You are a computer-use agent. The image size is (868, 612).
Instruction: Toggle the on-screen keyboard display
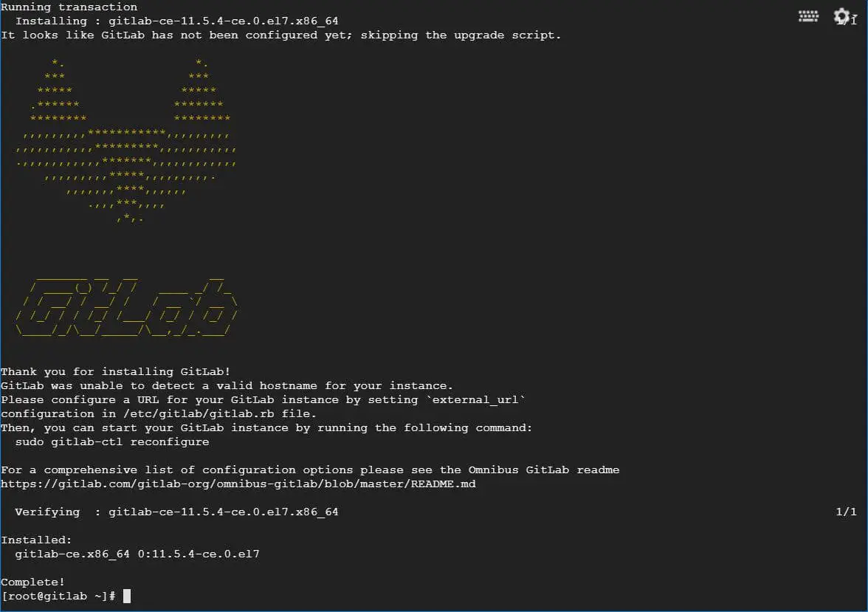pos(808,15)
